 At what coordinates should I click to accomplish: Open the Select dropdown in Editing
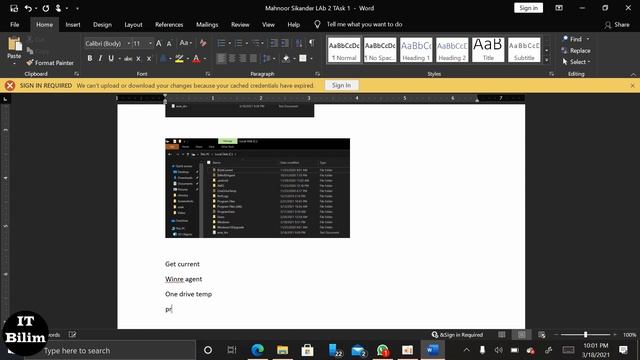(x=576, y=62)
